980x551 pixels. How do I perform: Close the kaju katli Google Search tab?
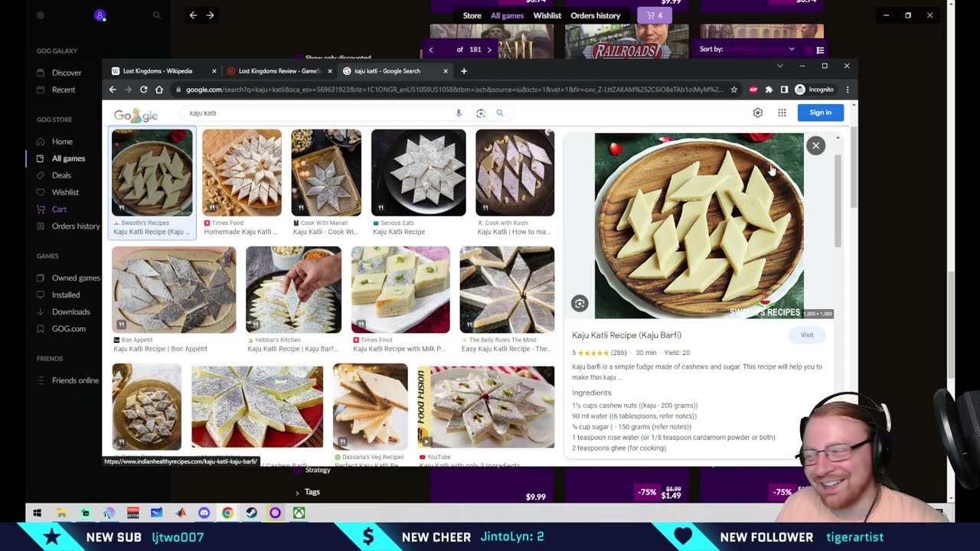446,71
